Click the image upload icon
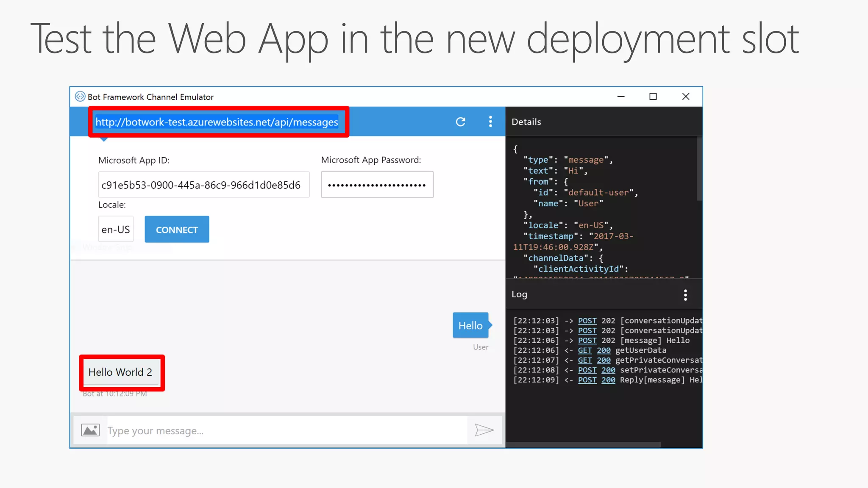 click(x=90, y=430)
